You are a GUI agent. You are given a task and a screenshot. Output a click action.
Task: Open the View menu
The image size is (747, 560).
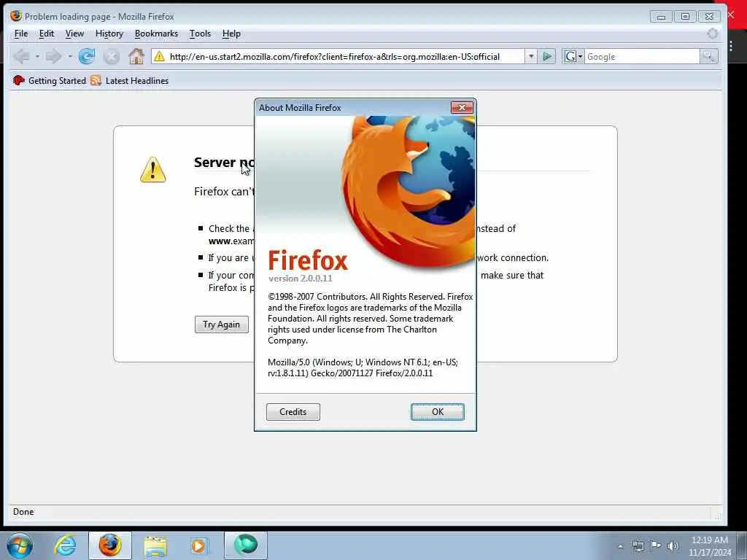(74, 34)
